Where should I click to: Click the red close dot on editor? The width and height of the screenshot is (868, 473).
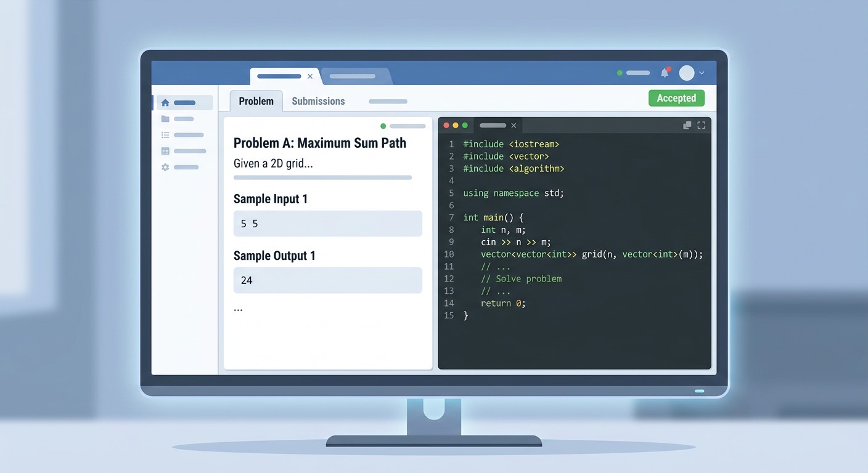446,125
